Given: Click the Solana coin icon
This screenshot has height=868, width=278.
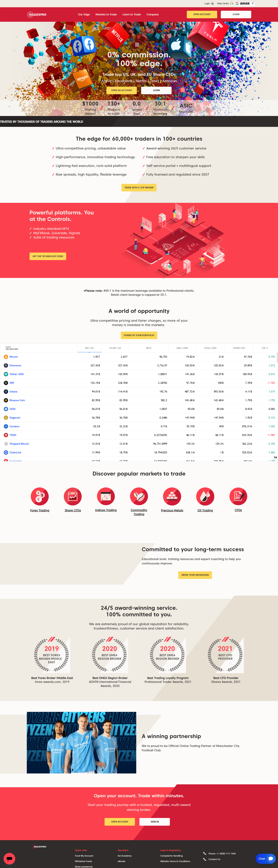Looking at the screenshot, I should [6, 392].
